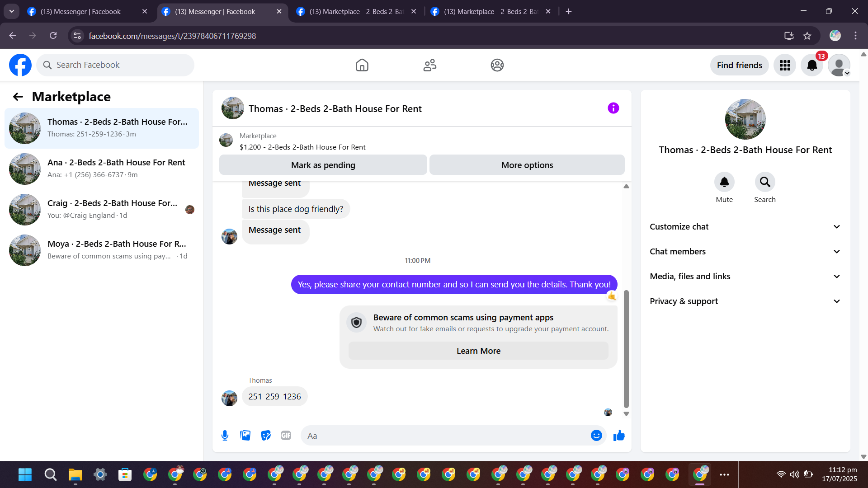Image resolution: width=868 pixels, height=488 pixels.
Task: Open conversation information purple icon
Action: (x=613, y=108)
